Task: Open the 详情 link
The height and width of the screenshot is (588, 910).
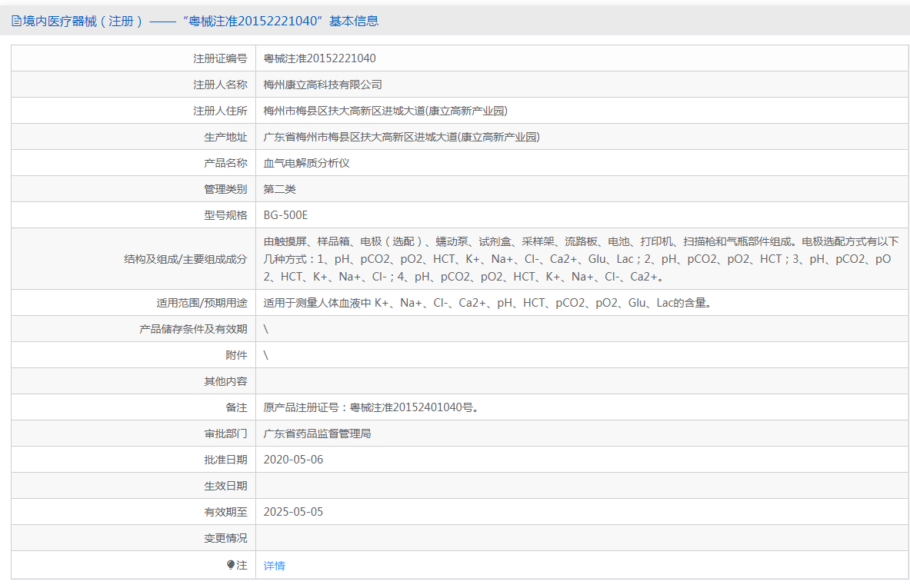Action: click(274, 566)
